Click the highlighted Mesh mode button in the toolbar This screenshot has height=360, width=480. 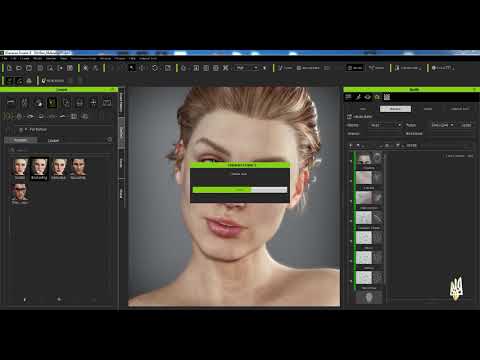(x=355, y=68)
